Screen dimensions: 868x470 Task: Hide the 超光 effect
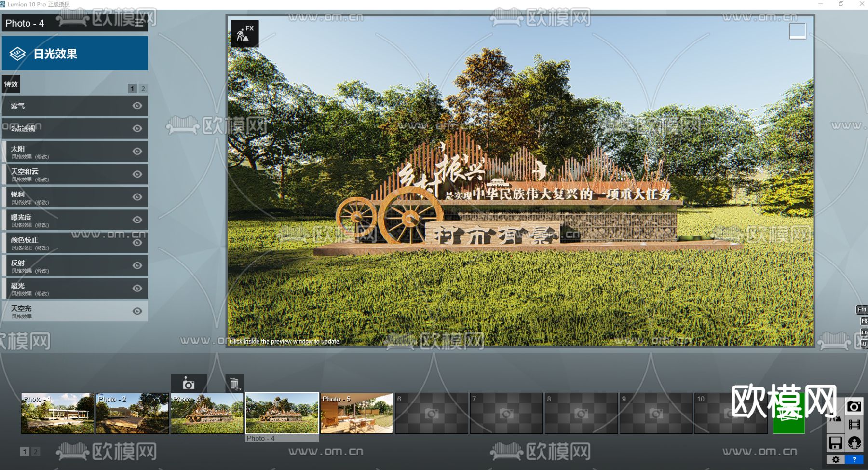click(137, 288)
